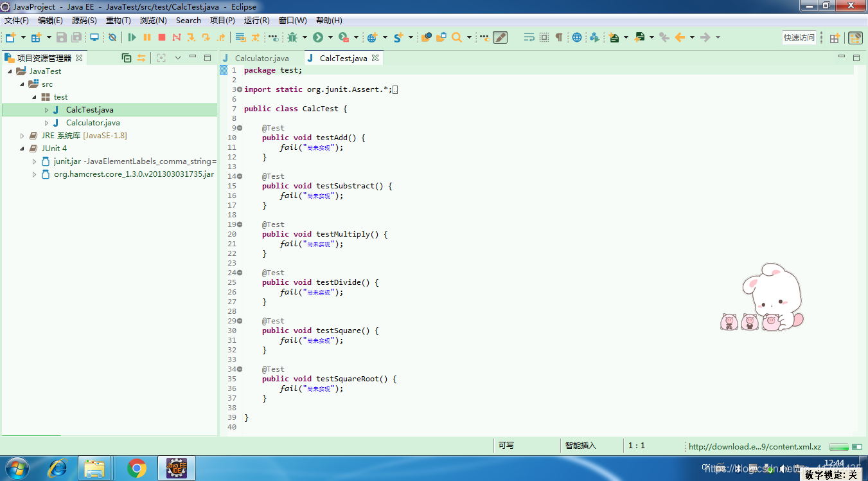This screenshot has width=868, height=481.
Task: Click the Step Return icon
Action: coord(221,37)
